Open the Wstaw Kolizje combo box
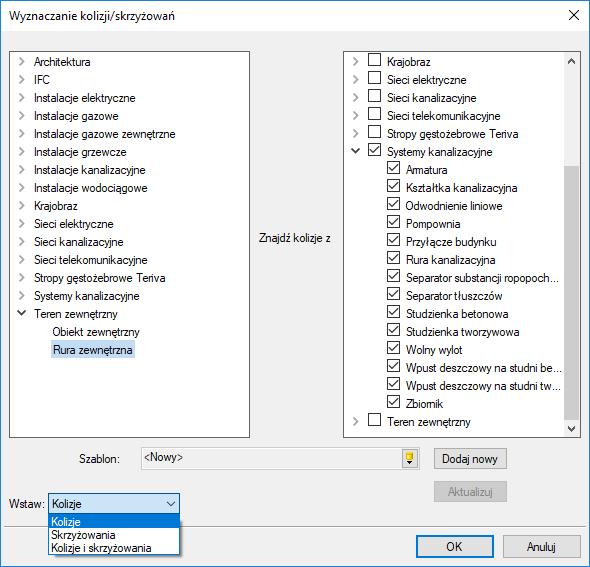590x567 pixels. point(114,503)
